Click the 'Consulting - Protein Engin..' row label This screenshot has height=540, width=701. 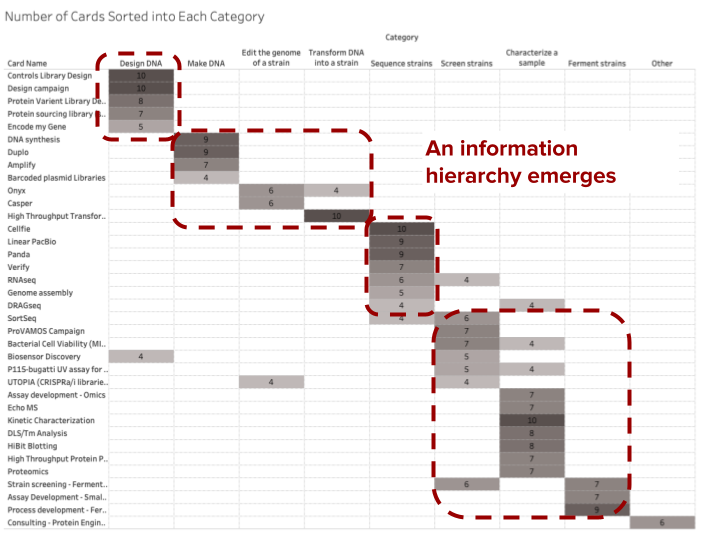57,523
